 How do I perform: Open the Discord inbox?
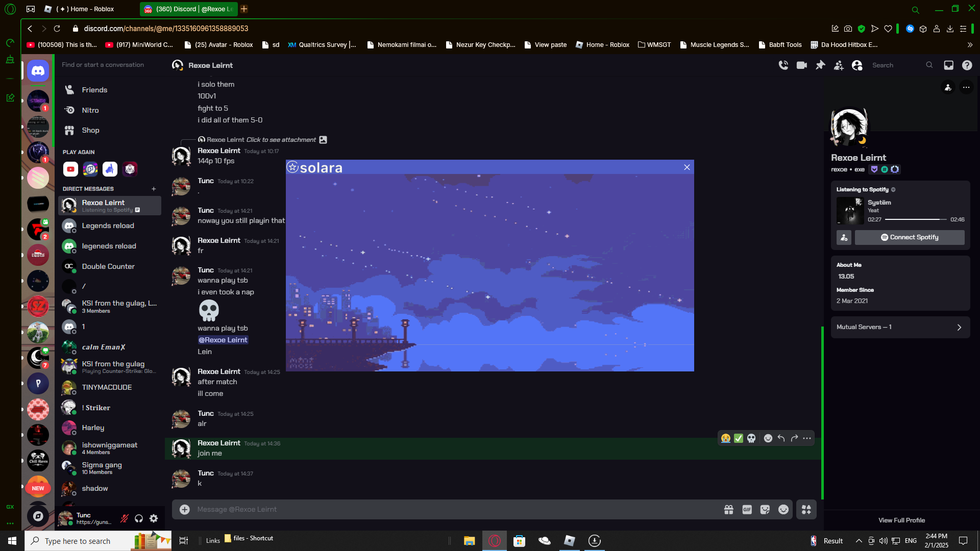coord(948,65)
